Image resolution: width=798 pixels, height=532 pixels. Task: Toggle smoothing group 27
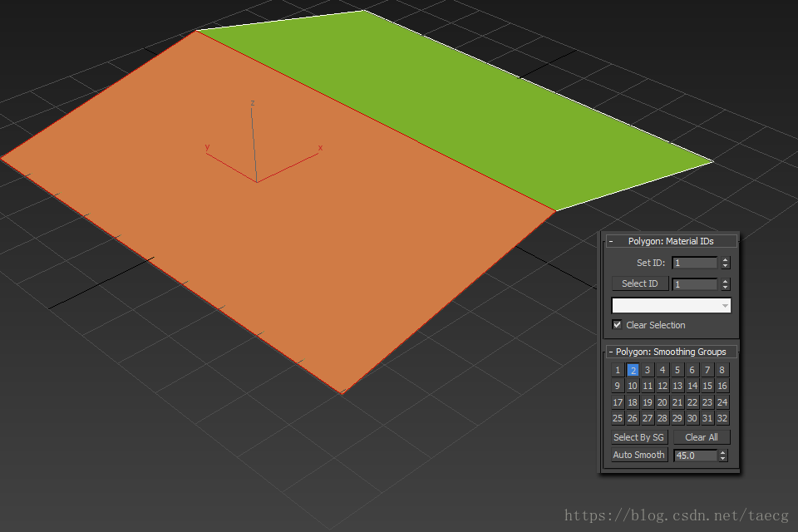coord(648,418)
